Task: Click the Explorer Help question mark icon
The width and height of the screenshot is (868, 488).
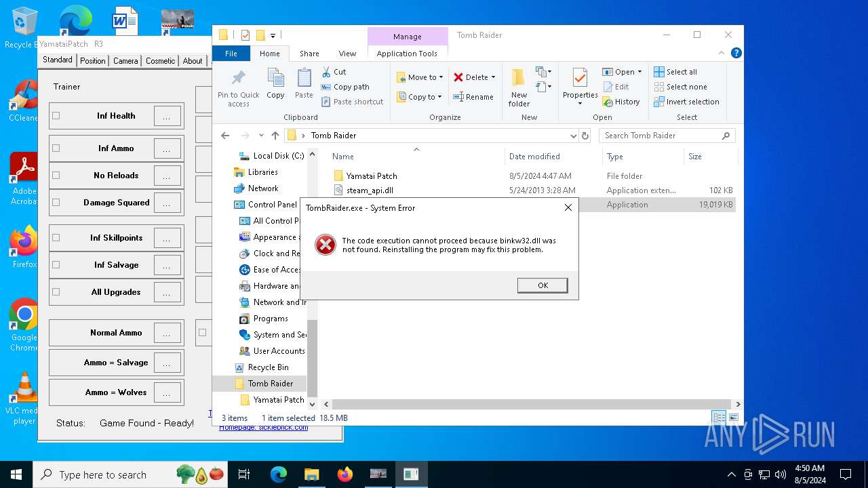Action: click(x=736, y=53)
